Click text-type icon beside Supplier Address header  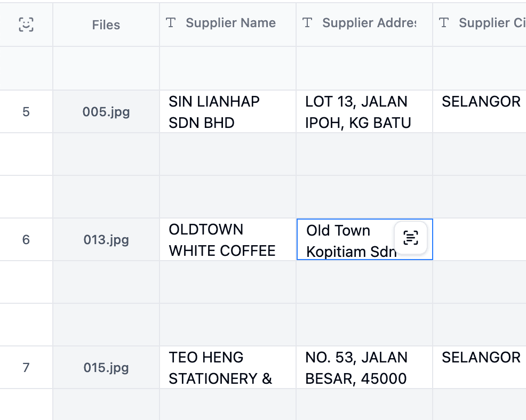(x=307, y=22)
